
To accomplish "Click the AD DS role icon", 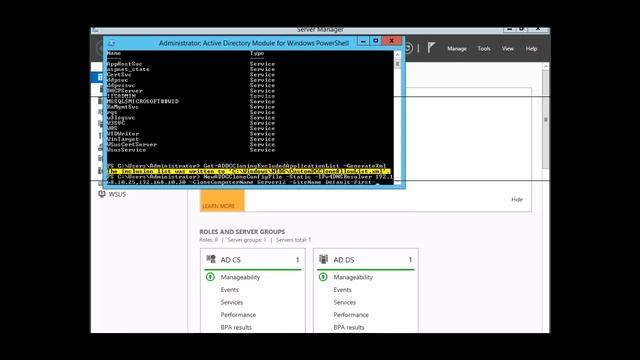I will (323, 259).
